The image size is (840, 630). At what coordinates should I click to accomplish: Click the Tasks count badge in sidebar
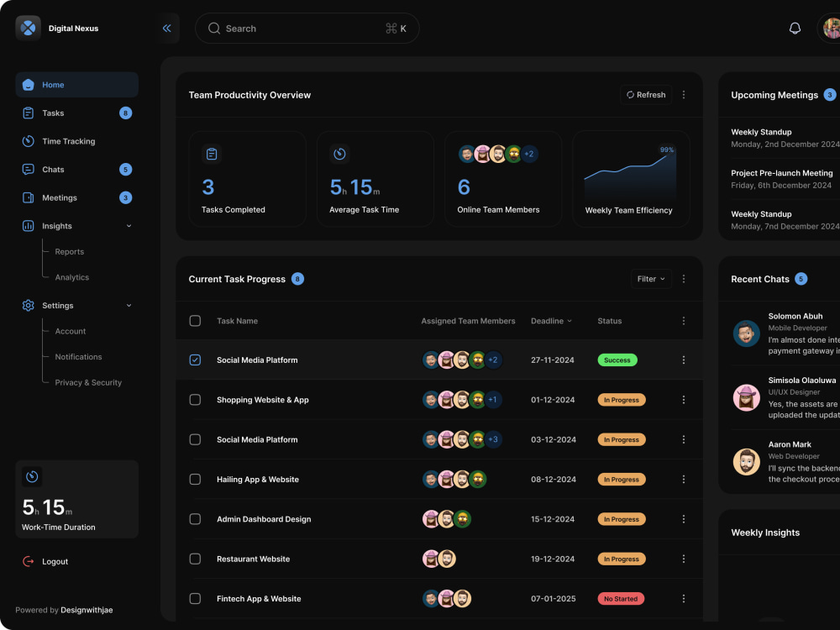coord(125,113)
